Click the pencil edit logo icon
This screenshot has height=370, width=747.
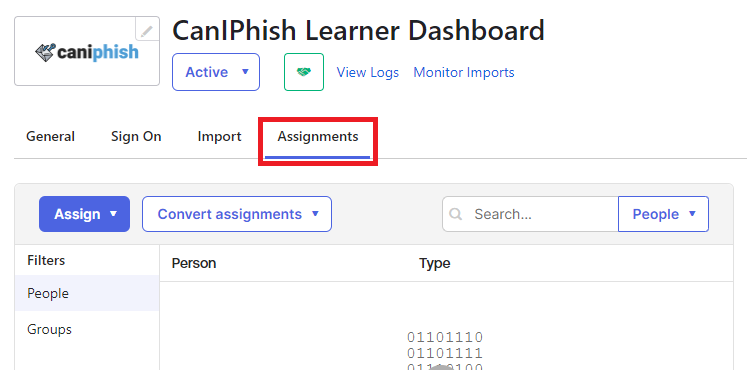coord(147,30)
